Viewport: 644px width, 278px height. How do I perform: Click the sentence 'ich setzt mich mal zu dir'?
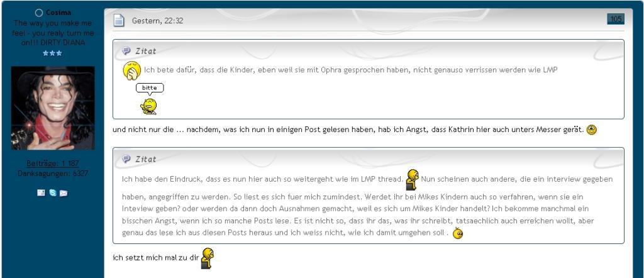156,259
